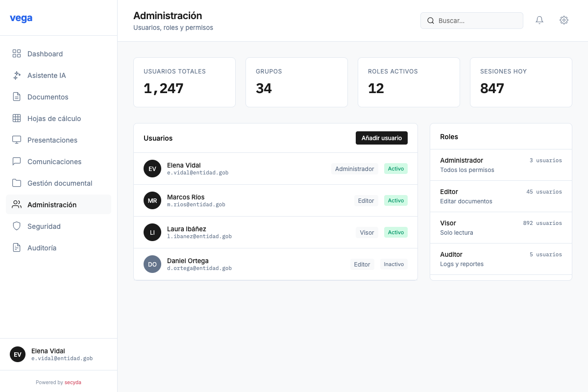588x392 pixels.
Task: Open Documentos from the sidebar icon
Action: [17, 97]
